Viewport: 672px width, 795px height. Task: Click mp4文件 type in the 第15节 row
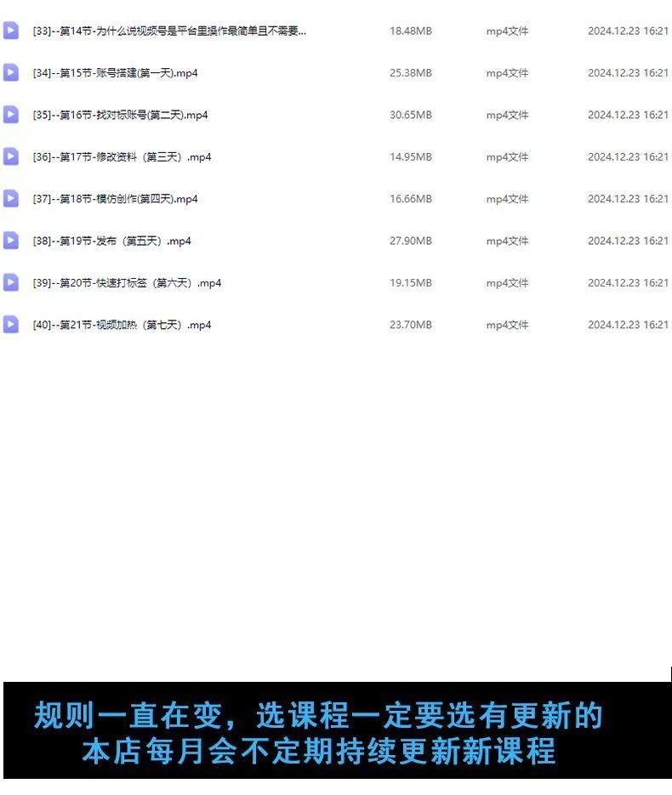[507, 73]
